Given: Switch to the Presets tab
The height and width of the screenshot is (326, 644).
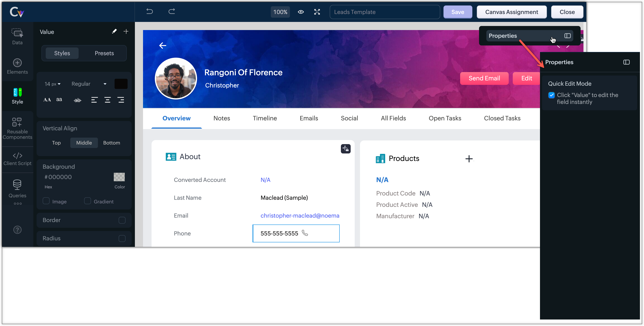Looking at the screenshot, I should coord(104,53).
